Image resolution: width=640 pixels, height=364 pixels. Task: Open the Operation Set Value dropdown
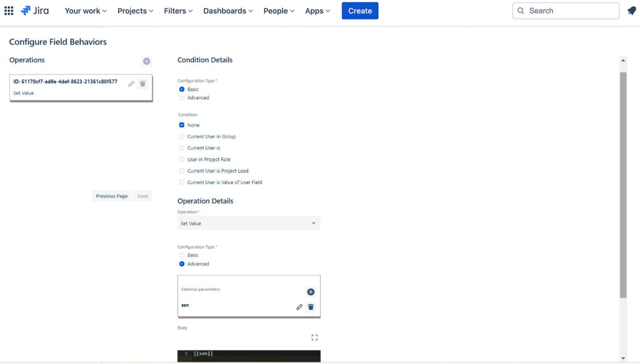point(249,223)
